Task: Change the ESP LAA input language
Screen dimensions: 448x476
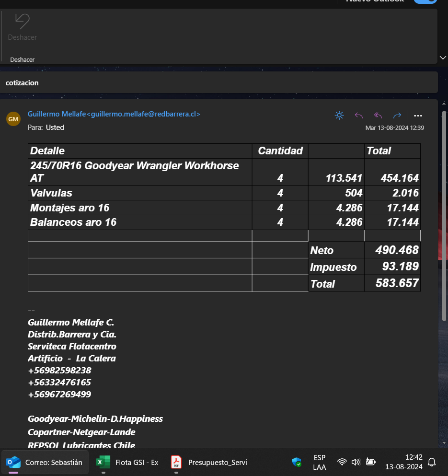Action: coord(320,463)
